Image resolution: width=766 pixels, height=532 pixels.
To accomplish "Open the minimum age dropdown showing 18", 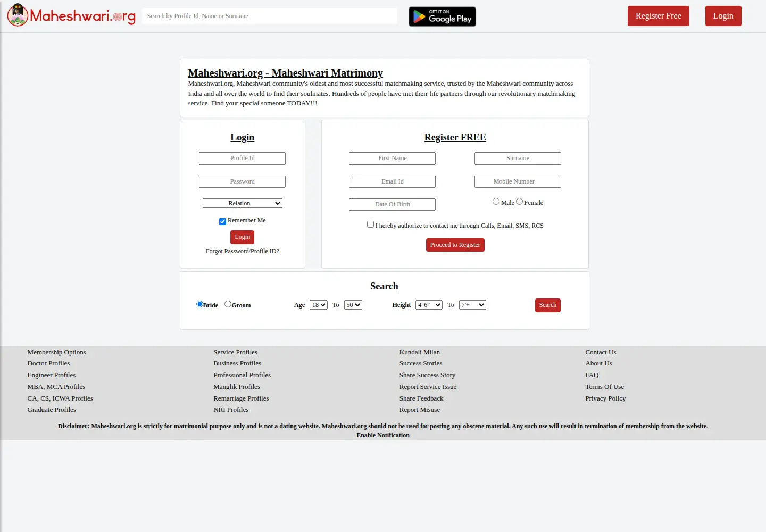I will click(x=319, y=305).
